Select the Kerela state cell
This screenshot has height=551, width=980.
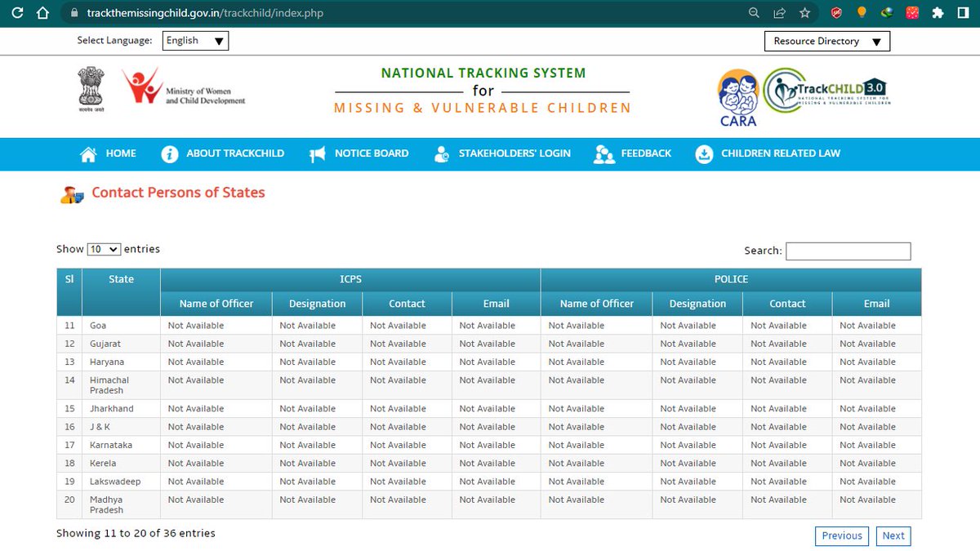click(x=121, y=463)
